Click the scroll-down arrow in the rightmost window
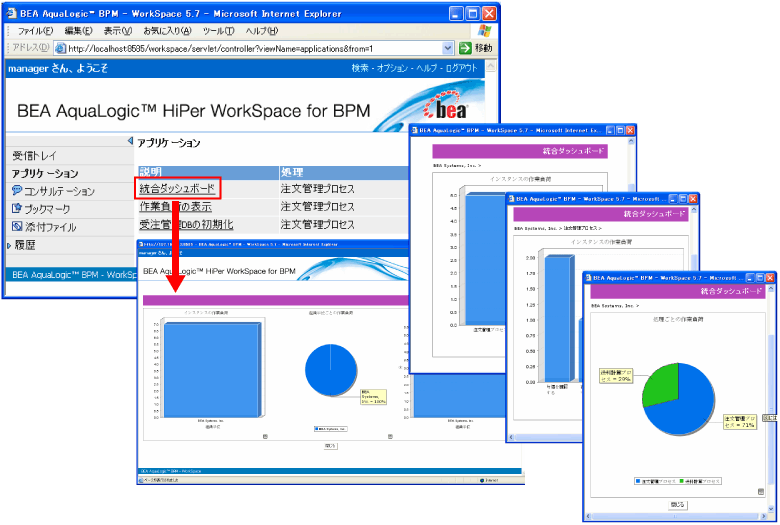This screenshot has width=780, height=525. [x=771, y=508]
